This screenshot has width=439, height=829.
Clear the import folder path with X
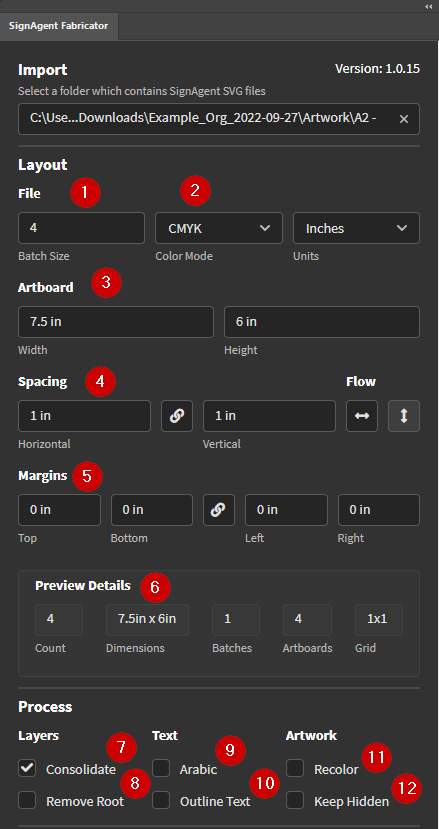coord(404,119)
